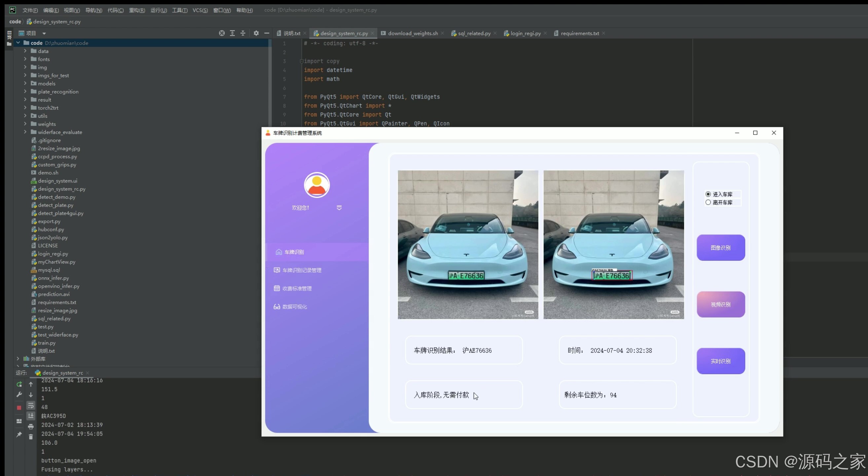Select the 进入车库 radio button
The image size is (868, 476).
[x=708, y=194]
